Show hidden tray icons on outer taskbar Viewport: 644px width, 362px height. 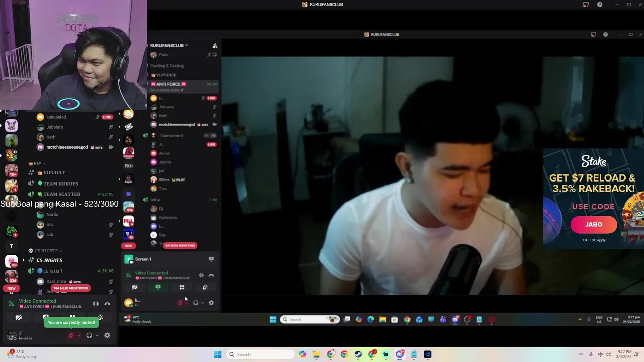(x=581, y=354)
